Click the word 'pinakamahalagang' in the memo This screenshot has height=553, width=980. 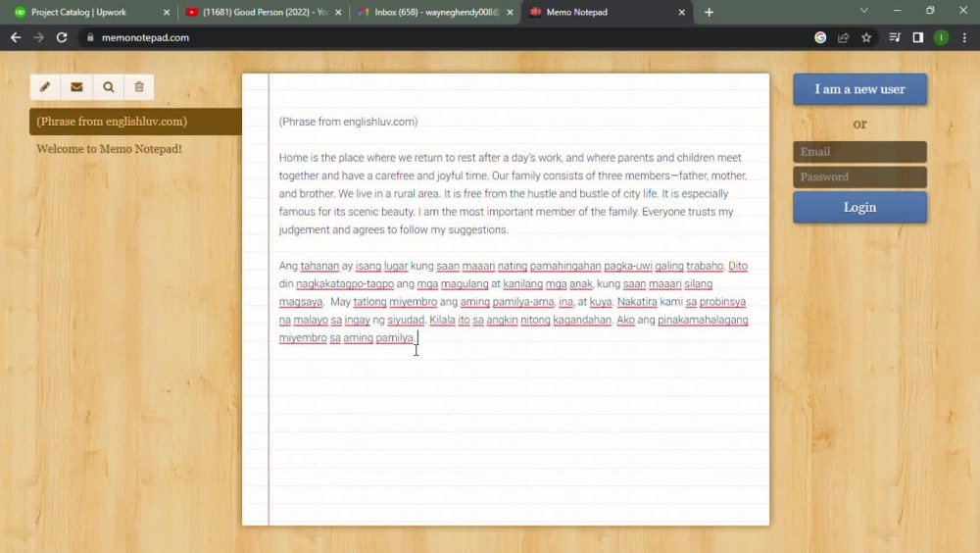(x=703, y=320)
